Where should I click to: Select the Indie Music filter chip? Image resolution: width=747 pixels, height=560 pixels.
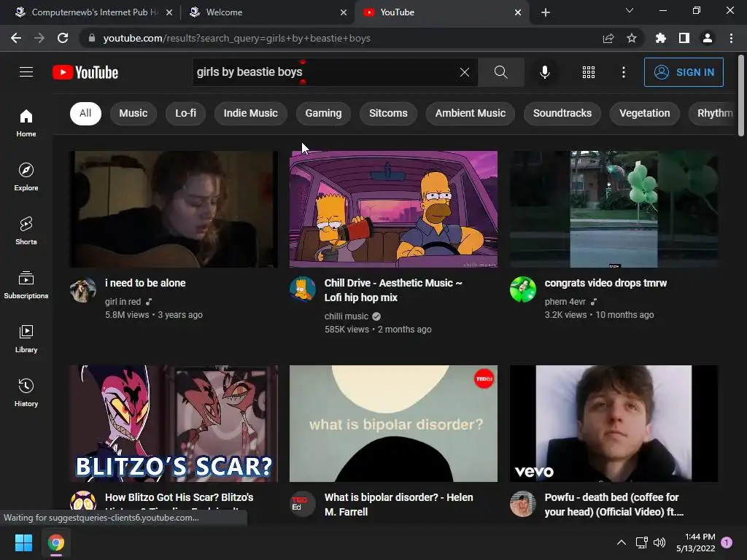pyautogui.click(x=251, y=113)
